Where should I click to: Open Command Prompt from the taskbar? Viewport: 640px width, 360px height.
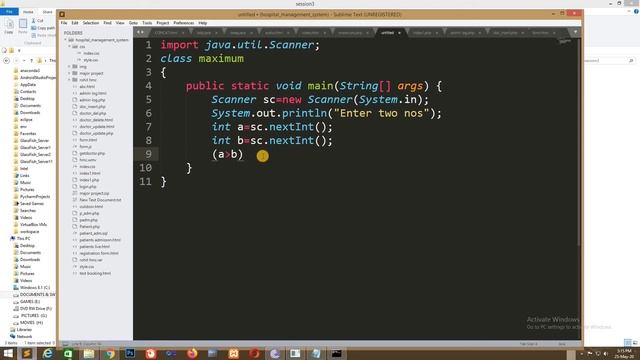336,353
